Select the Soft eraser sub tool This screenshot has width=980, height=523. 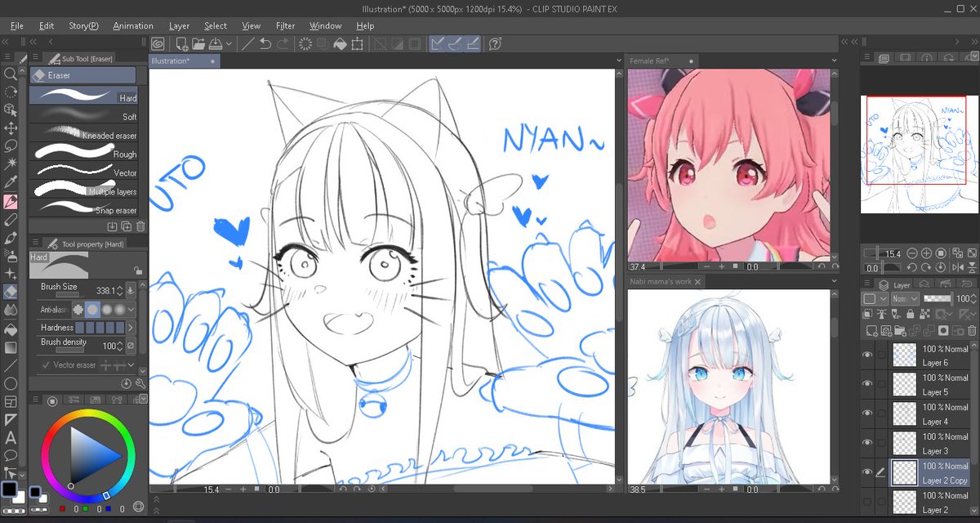[x=83, y=116]
